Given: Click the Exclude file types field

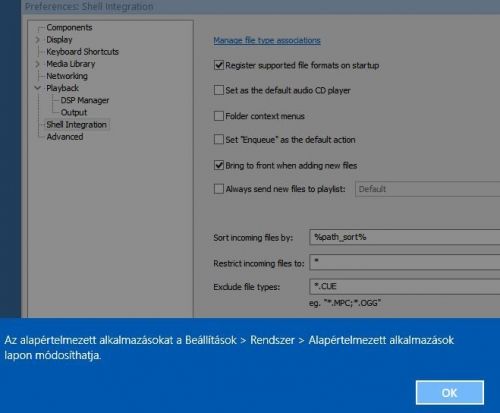Looking at the screenshot, I should coord(405,286).
